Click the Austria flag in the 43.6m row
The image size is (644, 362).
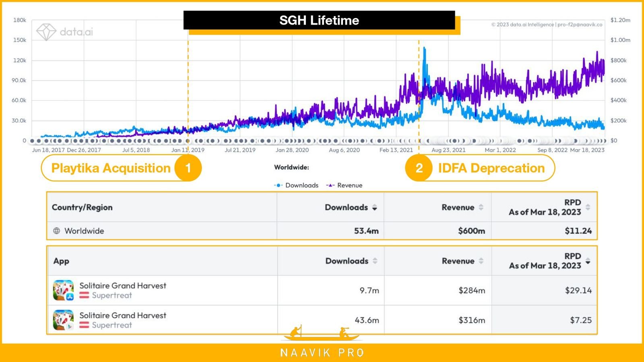click(x=84, y=325)
